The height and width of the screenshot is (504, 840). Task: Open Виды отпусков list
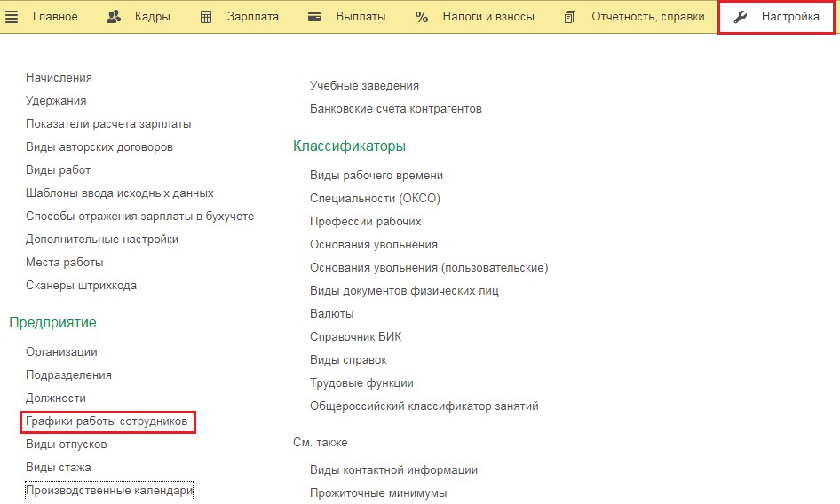[66, 445]
